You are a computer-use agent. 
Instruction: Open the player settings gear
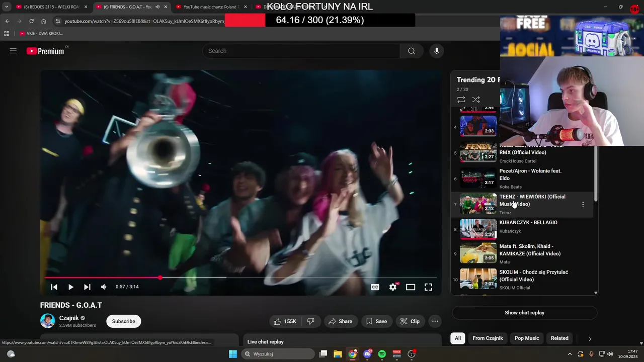pyautogui.click(x=393, y=287)
